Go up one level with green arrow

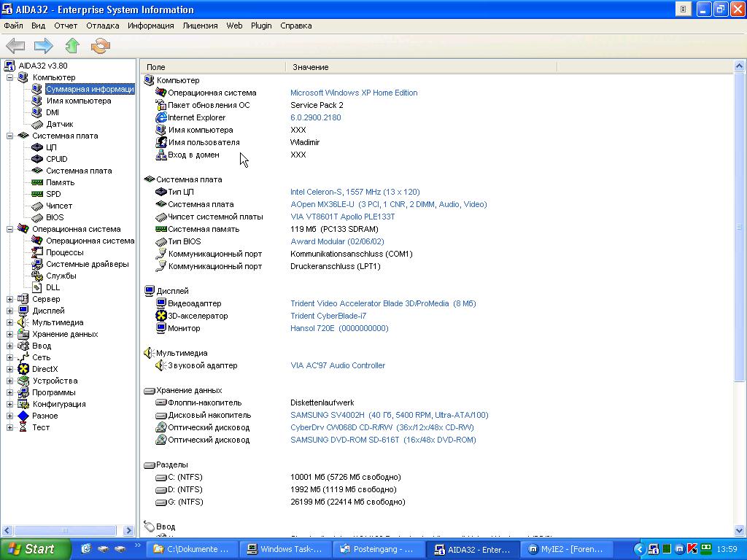(72, 46)
